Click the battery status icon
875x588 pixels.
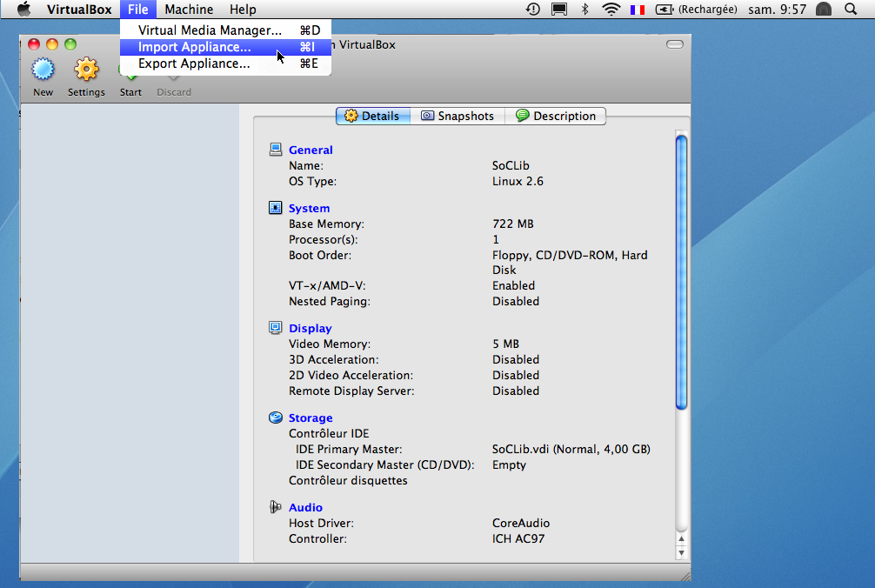point(664,10)
